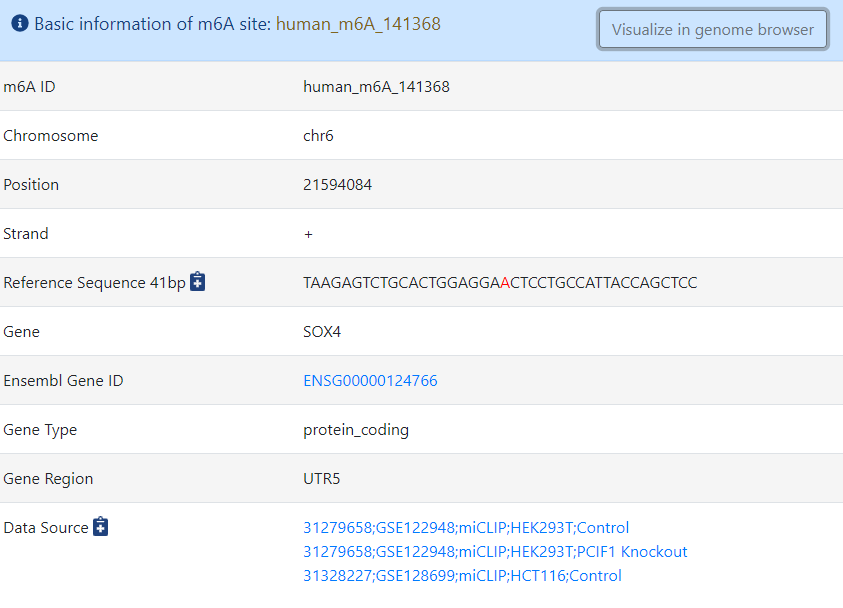This screenshot has height=608, width=843.
Task: Click the info icon beside Basic information
Action: 20,24
